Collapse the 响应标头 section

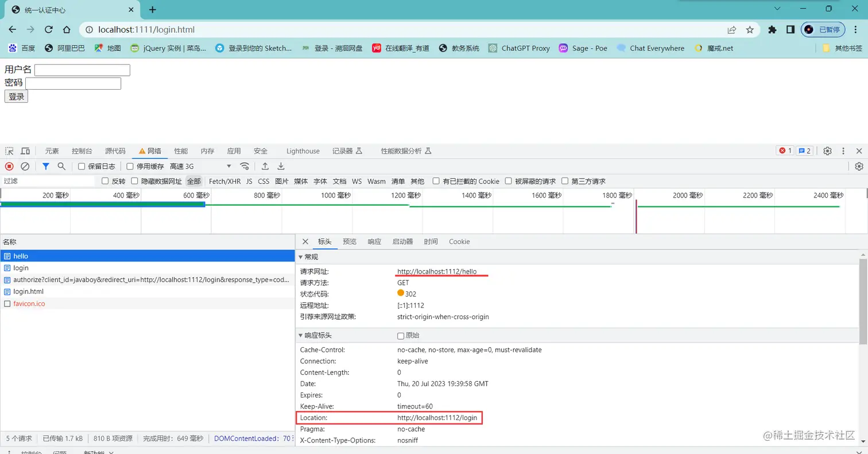(x=301, y=335)
